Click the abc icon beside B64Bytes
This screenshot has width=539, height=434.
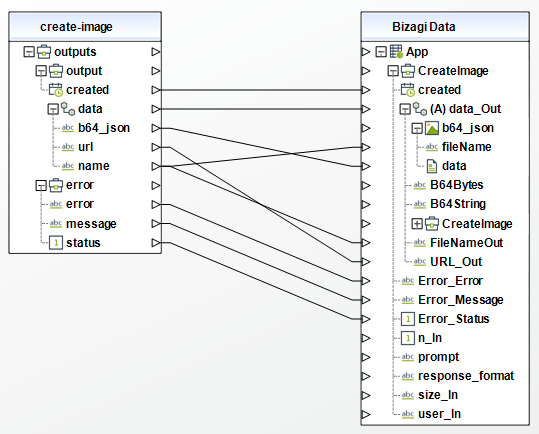coord(420,185)
